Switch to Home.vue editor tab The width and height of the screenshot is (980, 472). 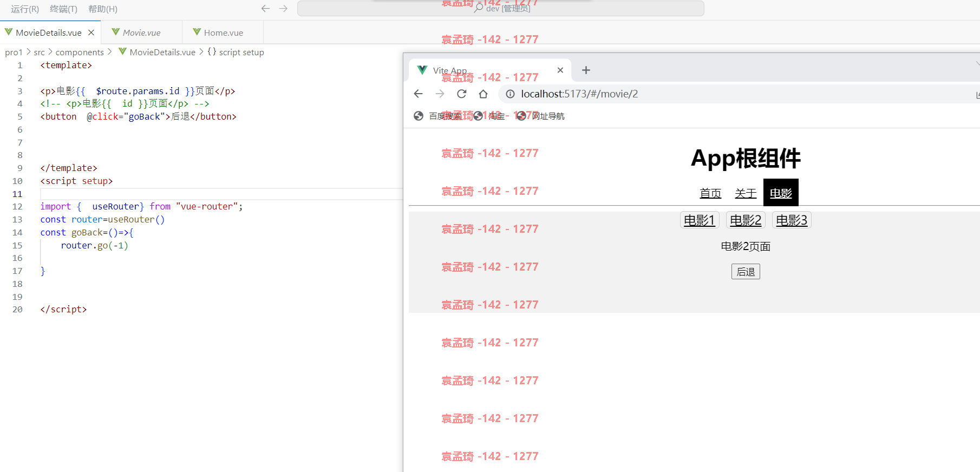tap(224, 32)
